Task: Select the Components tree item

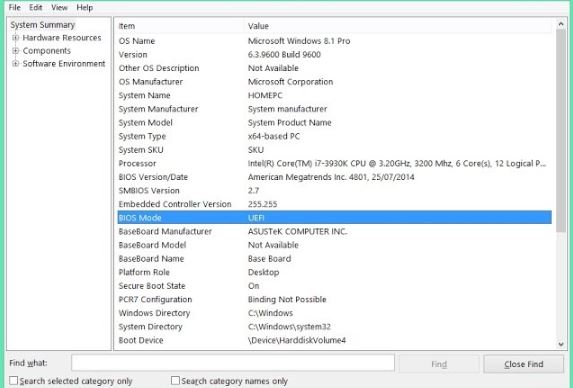Action: click(46, 50)
